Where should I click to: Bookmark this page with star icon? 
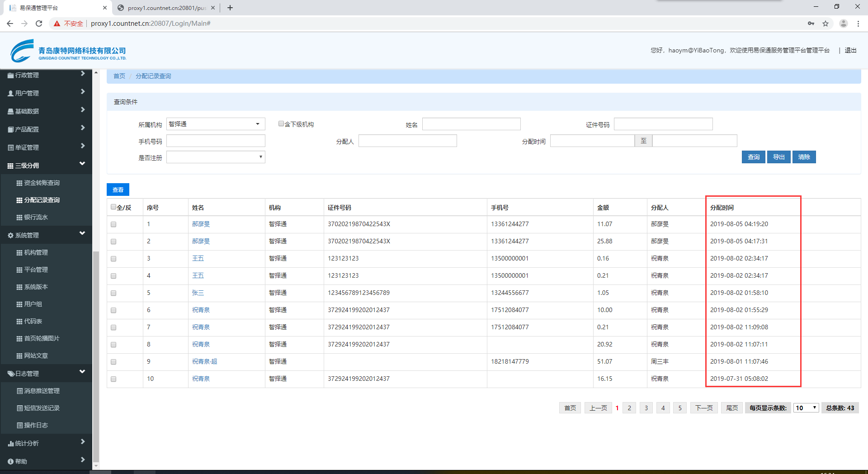826,24
